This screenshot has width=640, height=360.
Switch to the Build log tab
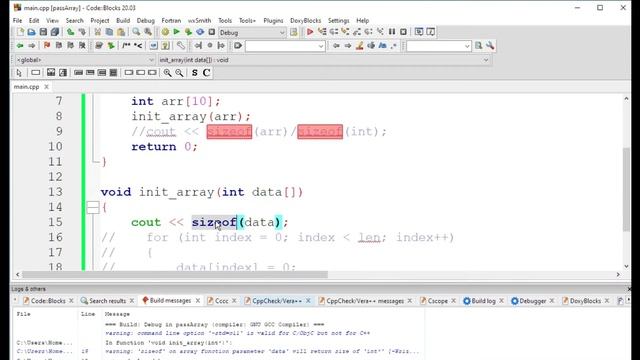pyautogui.click(x=483, y=301)
